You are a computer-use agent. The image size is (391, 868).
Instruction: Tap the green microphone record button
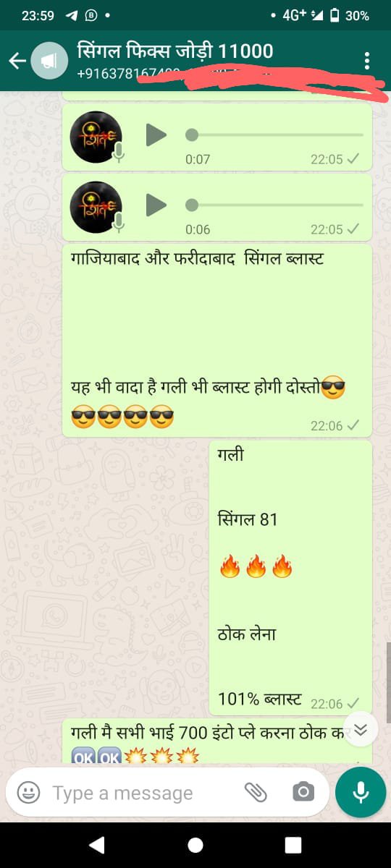click(x=361, y=793)
